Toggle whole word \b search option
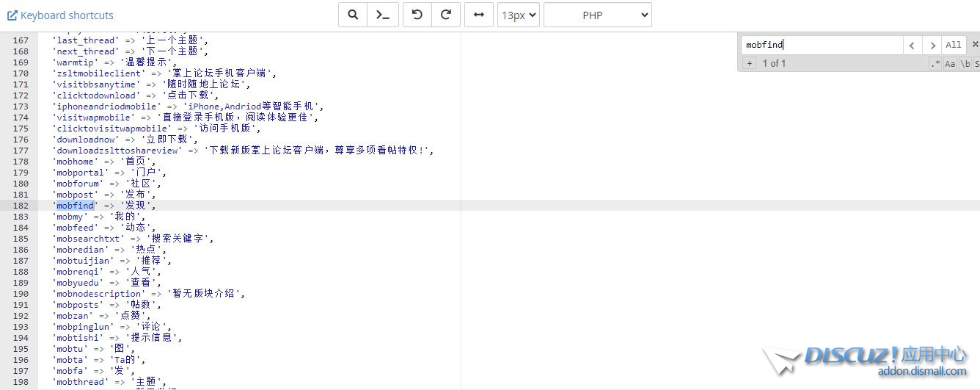The width and height of the screenshot is (980, 390). (965, 64)
